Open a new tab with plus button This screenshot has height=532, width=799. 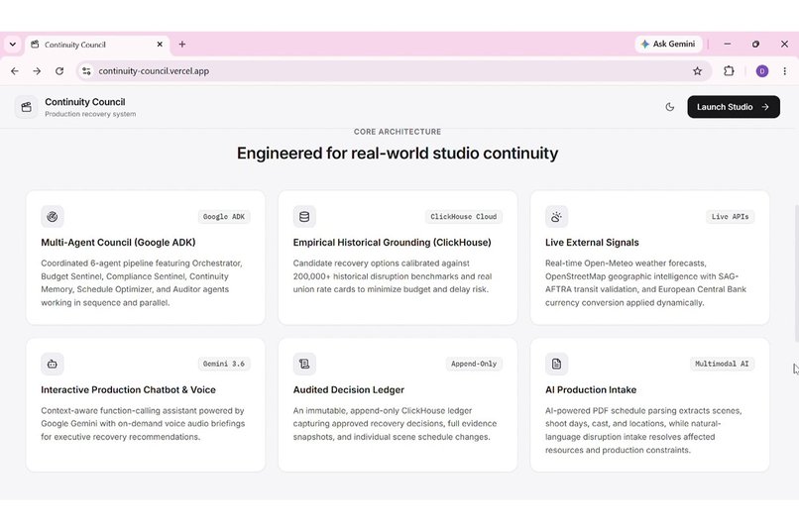point(182,45)
